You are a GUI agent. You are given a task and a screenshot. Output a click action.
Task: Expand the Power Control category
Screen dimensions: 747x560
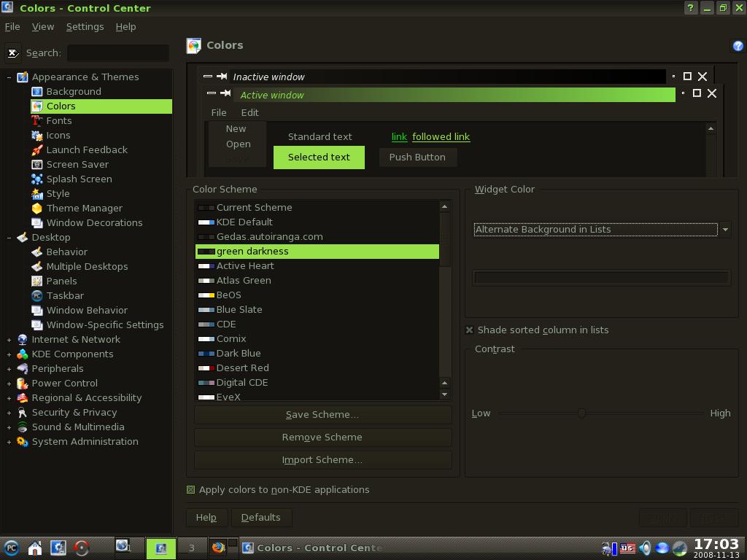(x=9, y=384)
